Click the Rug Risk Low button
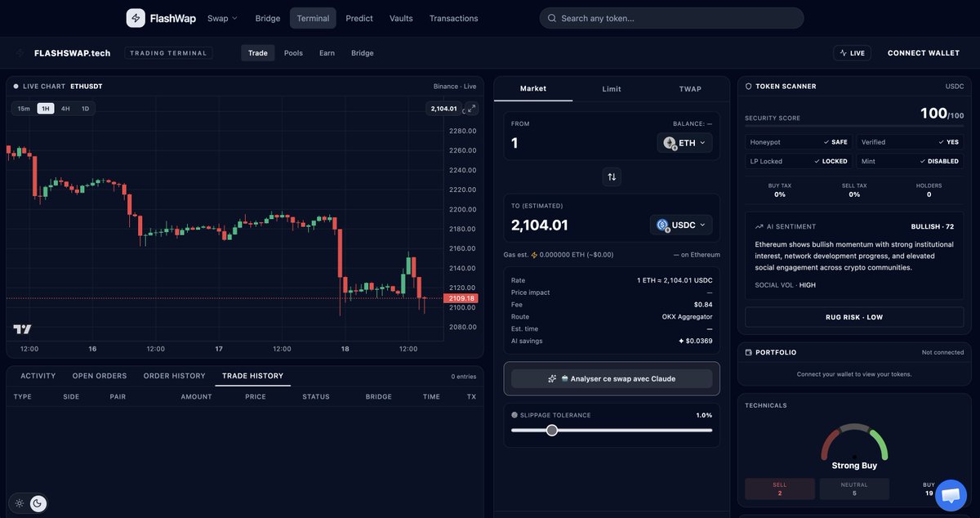Screen dimensions: 980x518 click(854, 317)
